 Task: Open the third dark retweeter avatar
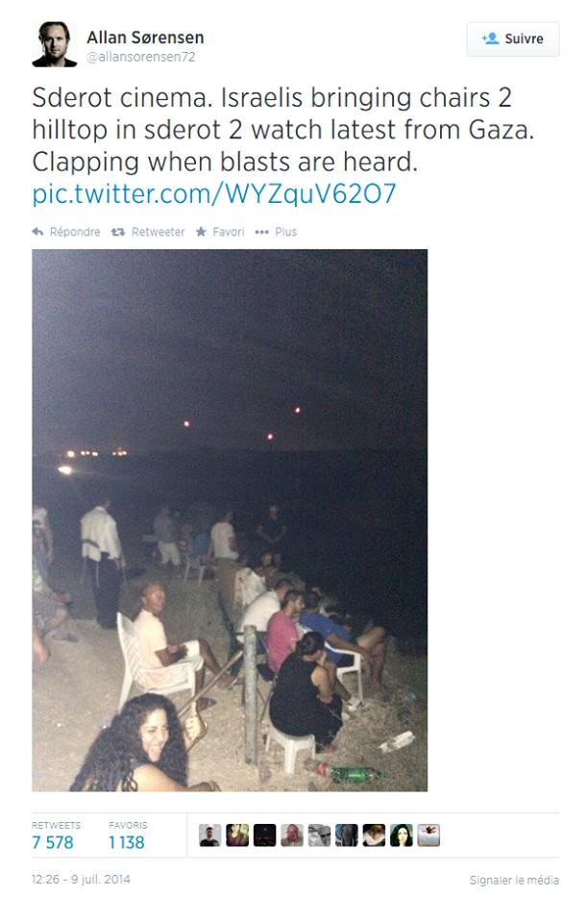tap(264, 836)
